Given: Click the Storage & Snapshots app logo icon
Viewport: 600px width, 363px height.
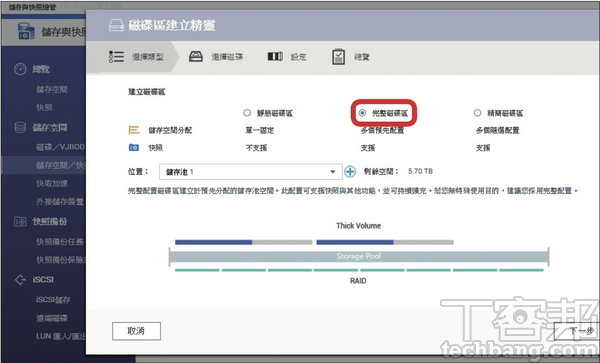Looking at the screenshot, I should (x=26, y=31).
